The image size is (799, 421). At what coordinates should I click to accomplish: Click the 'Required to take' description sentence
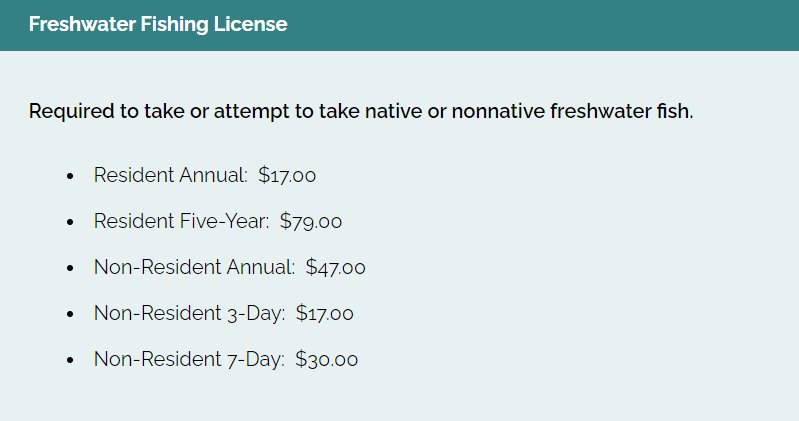361,111
